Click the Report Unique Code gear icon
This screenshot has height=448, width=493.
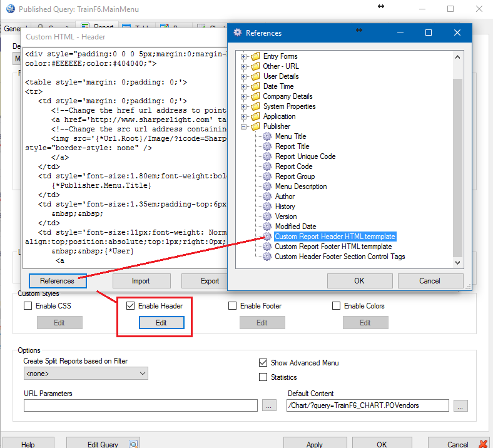pyautogui.click(x=267, y=156)
